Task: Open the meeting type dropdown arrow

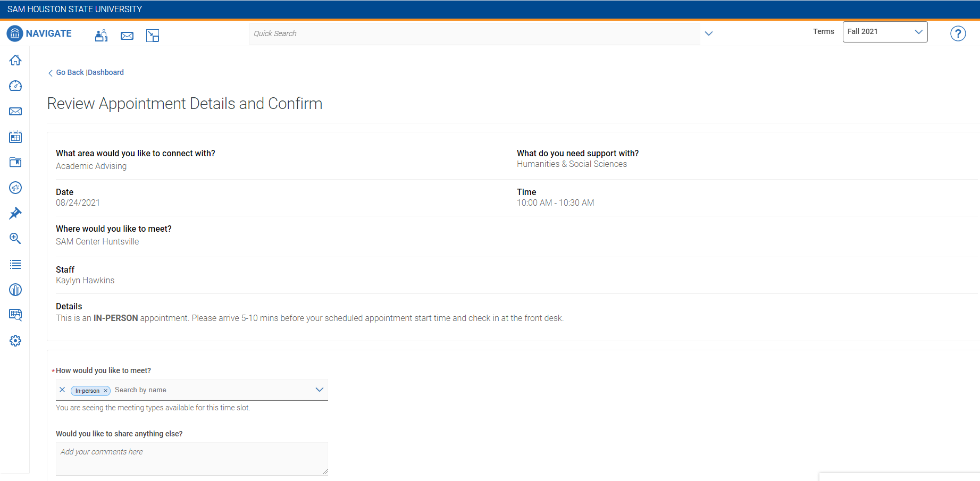Action: point(319,390)
